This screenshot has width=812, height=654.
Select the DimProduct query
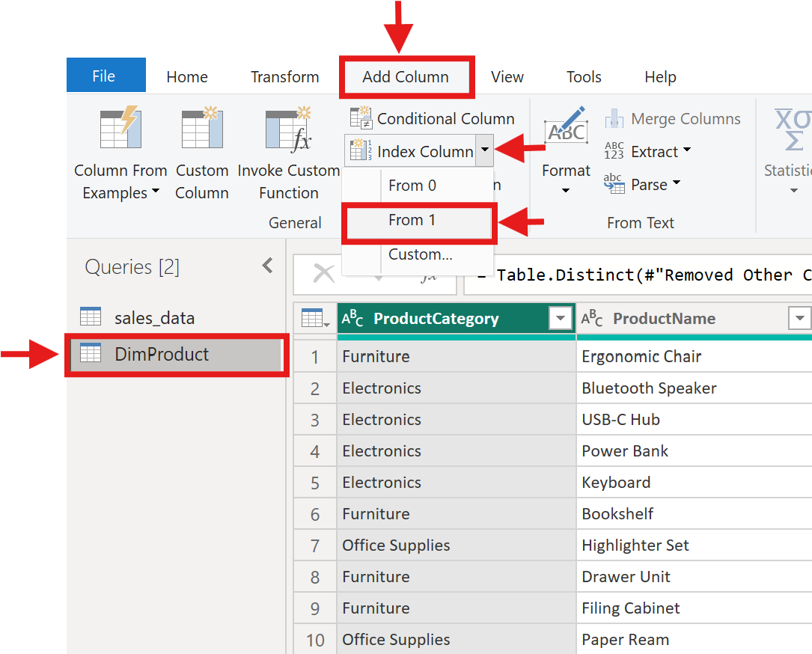tap(176, 354)
